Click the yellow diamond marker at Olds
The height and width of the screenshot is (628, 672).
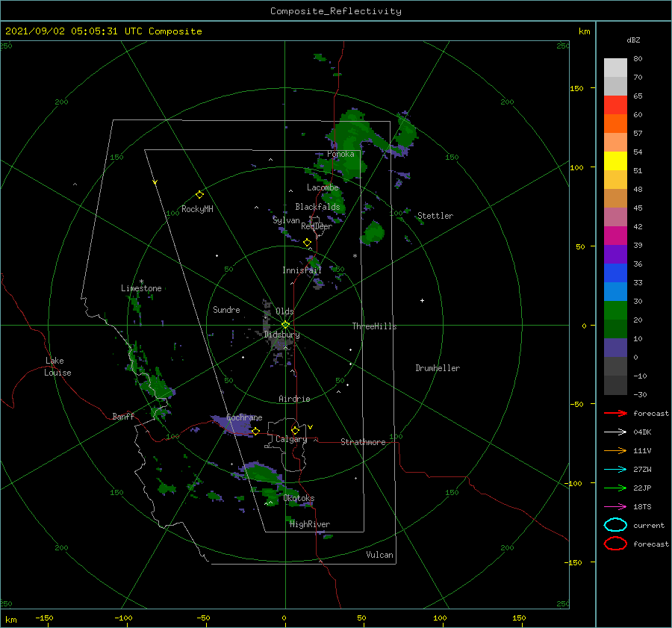285,325
